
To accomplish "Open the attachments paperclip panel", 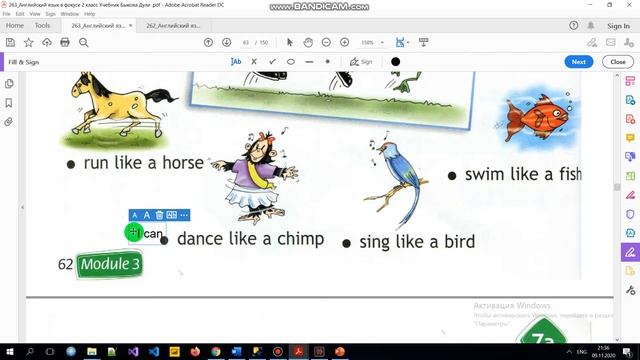I will 9,122.
